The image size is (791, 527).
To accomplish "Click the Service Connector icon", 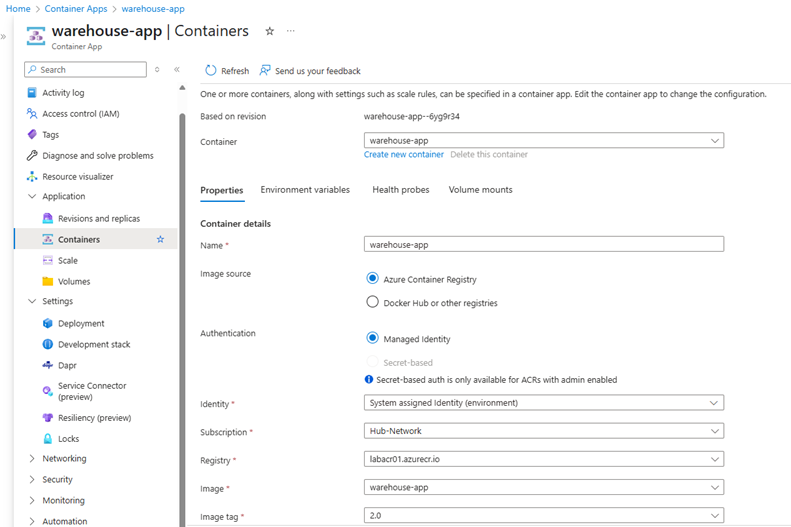I will tap(47, 391).
